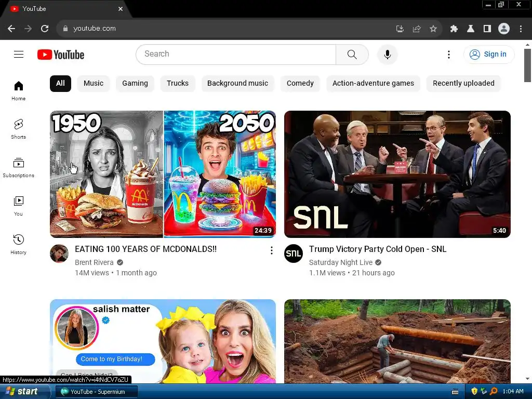Select the Trucks filter chip
The height and width of the screenshot is (399, 532).
pyautogui.click(x=178, y=84)
